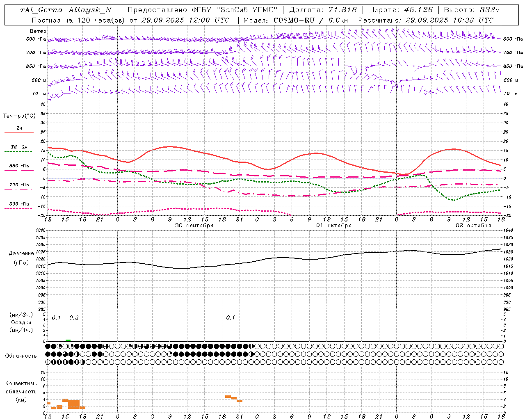Click the 0.2 precipitation amount value

click(x=74, y=317)
